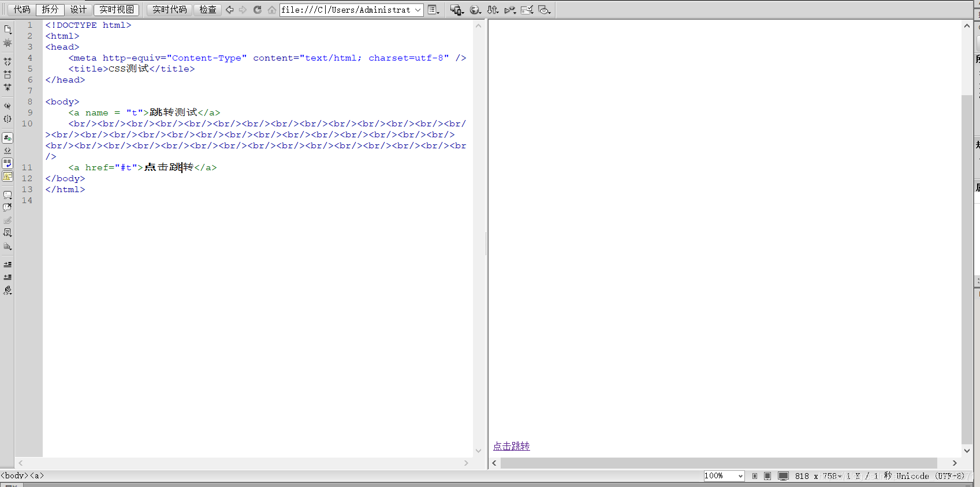Set desktop window size icon
The image size is (980, 487).
pyautogui.click(x=783, y=476)
